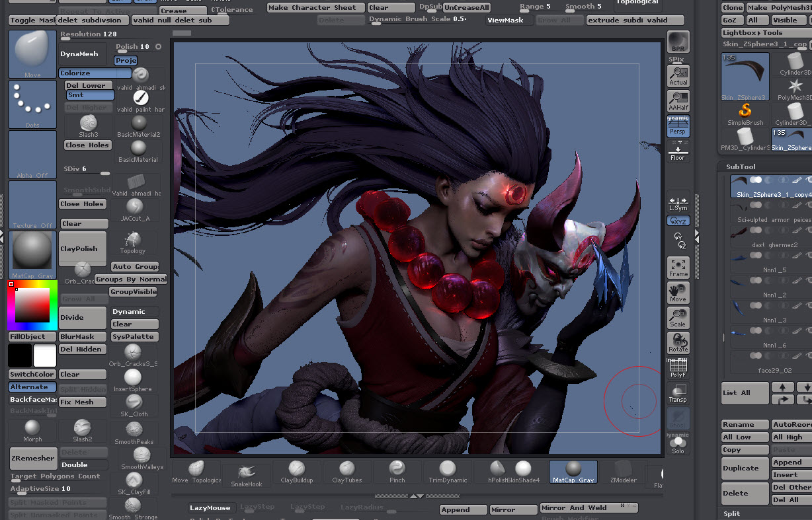The width and height of the screenshot is (812, 520).
Task: Toggle Persp perspective view
Action: 678,126
